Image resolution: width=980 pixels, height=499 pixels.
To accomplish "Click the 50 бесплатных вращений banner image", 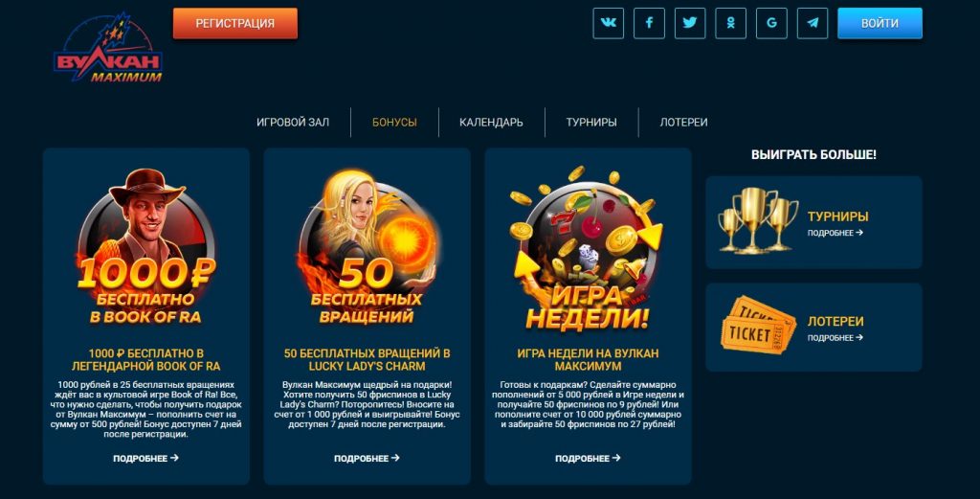I will (367, 247).
